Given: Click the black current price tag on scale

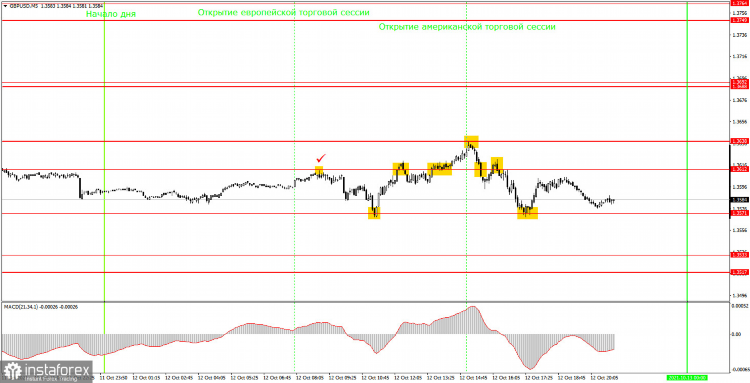Looking at the screenshot, I should coord(739,199).
